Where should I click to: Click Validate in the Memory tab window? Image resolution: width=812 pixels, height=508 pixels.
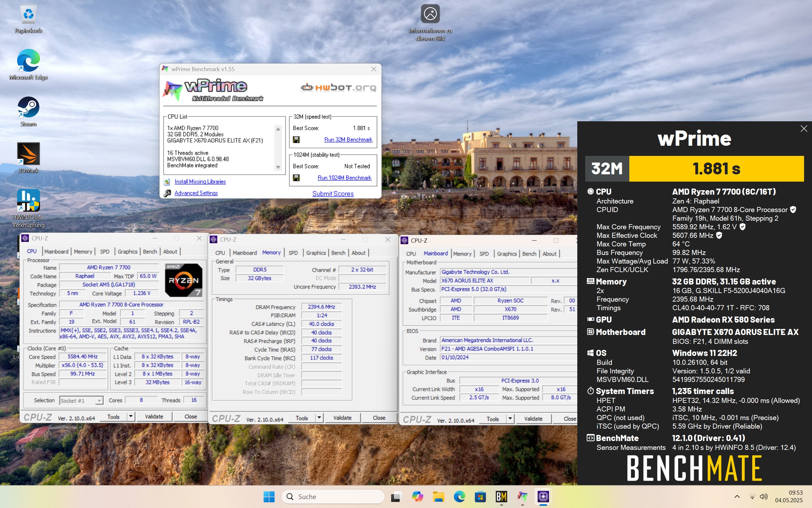(342, 418)
